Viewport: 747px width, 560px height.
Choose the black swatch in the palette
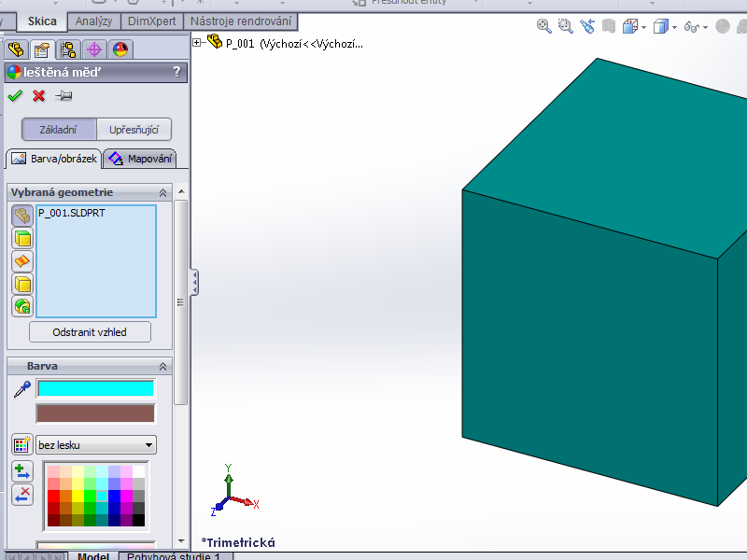pyautogui.click(x=138, y=521)
